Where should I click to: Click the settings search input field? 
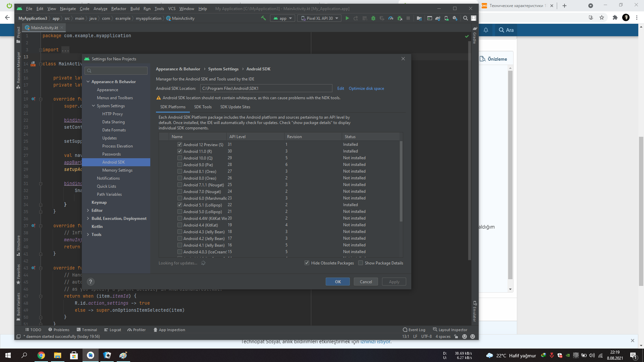click(x=116, y=71)
